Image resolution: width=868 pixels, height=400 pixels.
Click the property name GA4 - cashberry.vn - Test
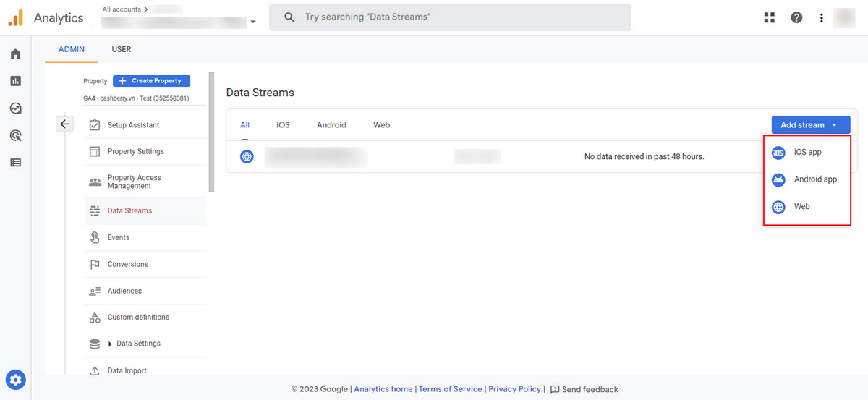(x=136, y=98)
